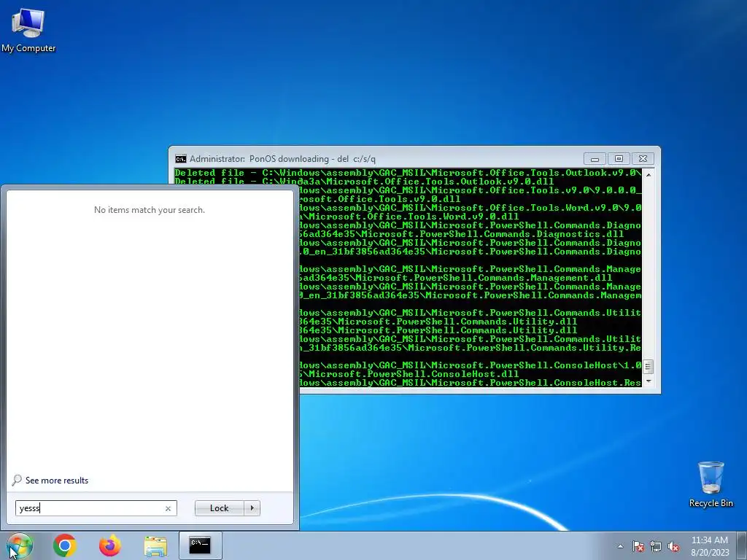This screenshot has height=560, width=747.
Task: Click the console scrollbar down arrow
Action: [x=648, y=381]
